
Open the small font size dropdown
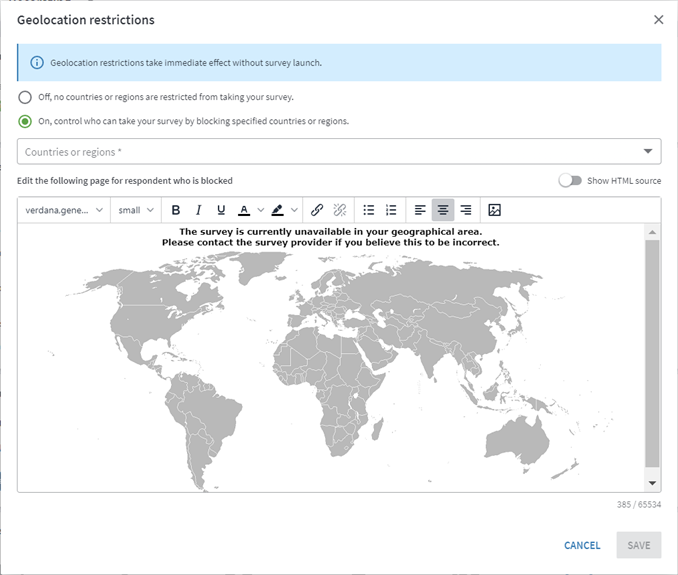pyautogui.click(x=136, y=210)
